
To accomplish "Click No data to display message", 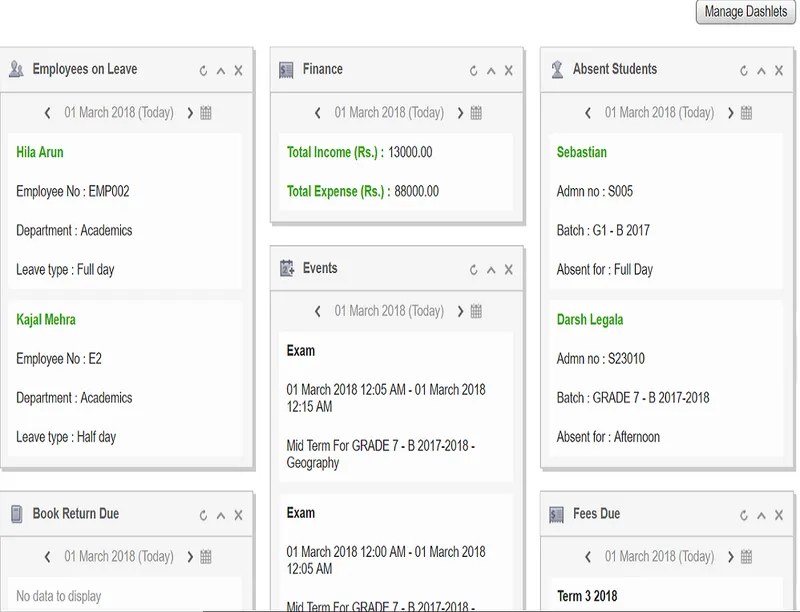I will [59, 596].
